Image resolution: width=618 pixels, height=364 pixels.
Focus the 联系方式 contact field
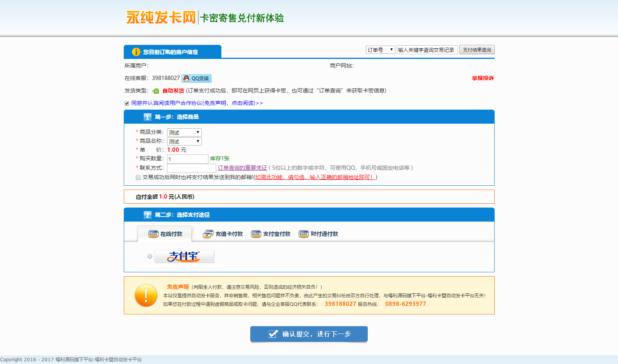pyautogui.click(x=192, y=168)
